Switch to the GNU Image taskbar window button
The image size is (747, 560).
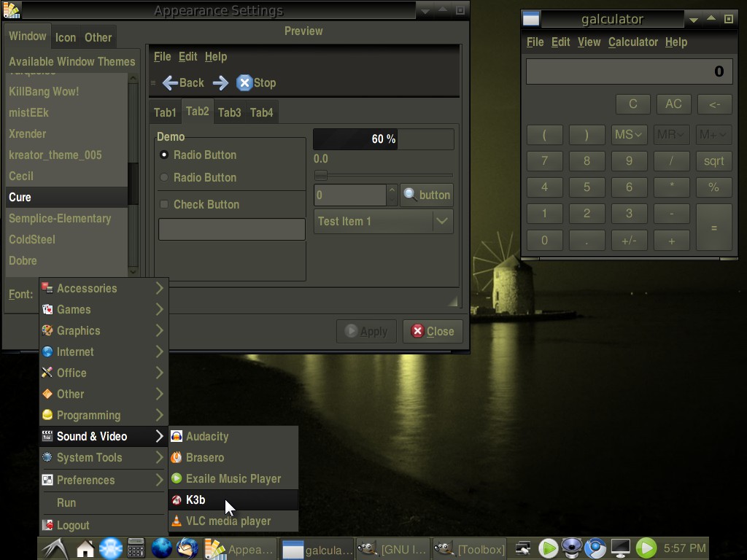click(x=392, y=549)
